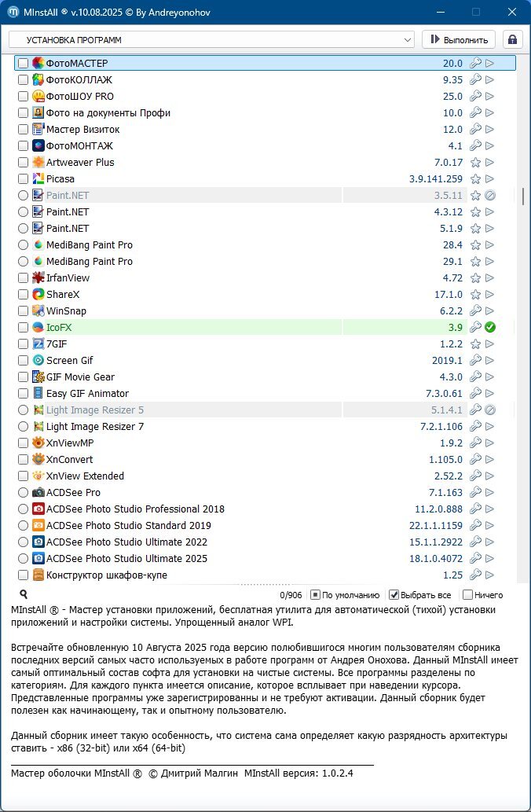531x812 pixels.
Task: Open the УСТАНОВКА ПРОГРАММ dropdown
Action: (211, 40)
